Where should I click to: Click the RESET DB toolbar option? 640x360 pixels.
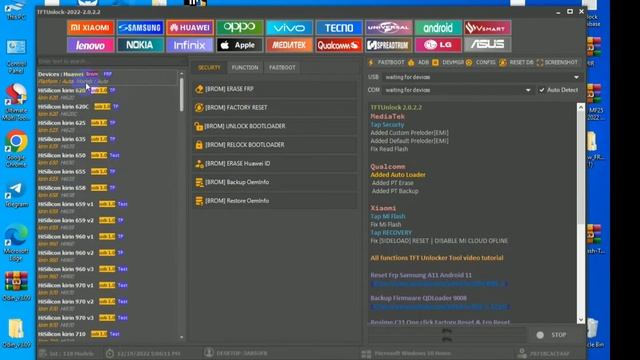(517, 62)
